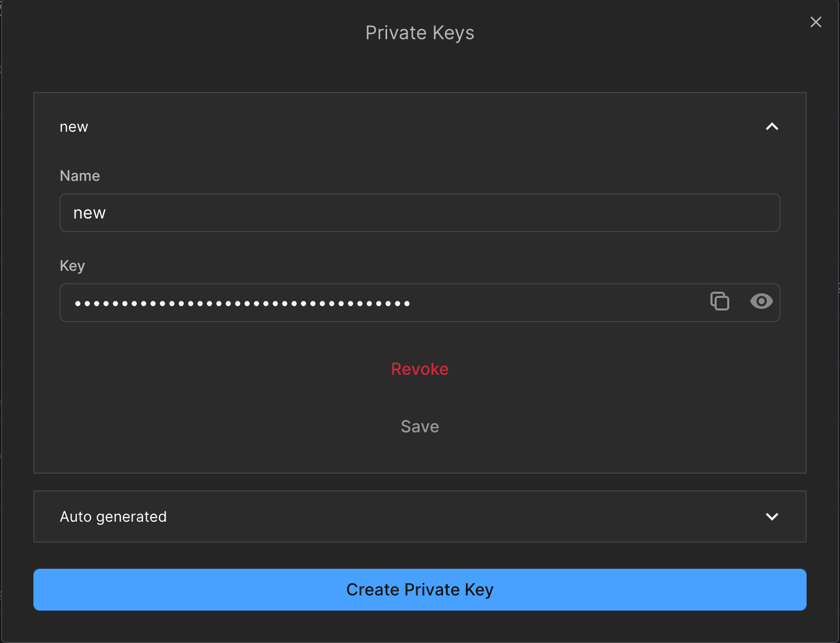
Task: Select the Private Keys dialog title
Action: [x=420, y=33]
